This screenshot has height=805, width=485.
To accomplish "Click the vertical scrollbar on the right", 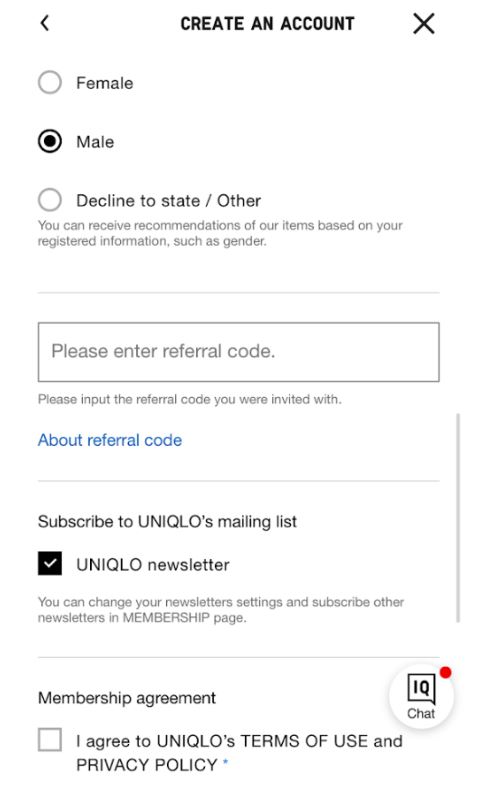I will (458, 518).
